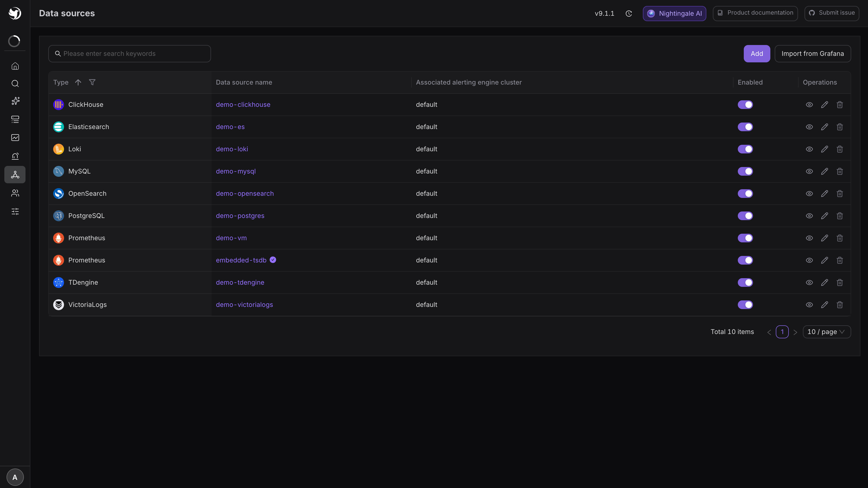Disable the ClickHouse data source toggle
This screenshot has width=868, height=488.
point(745,105)
